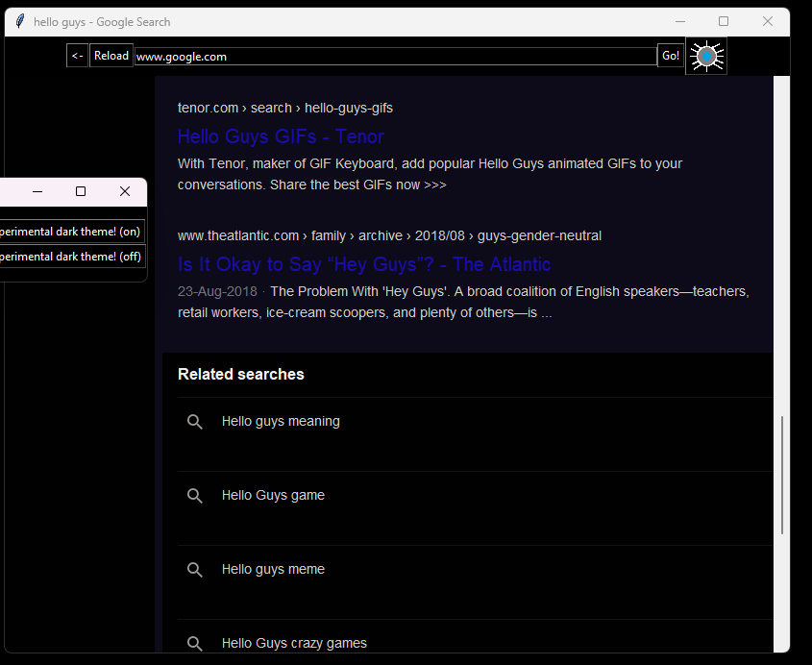Click the back arrow icon
The height and width of the screenshot is (665, 812).
tap(77, 55)
